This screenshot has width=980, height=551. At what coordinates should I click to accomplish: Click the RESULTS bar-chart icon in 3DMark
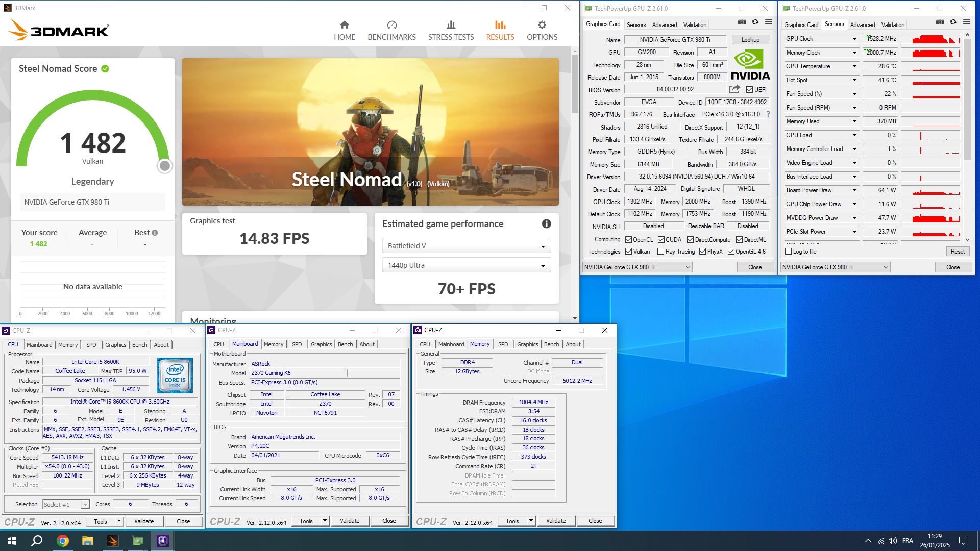pos(500,24)
